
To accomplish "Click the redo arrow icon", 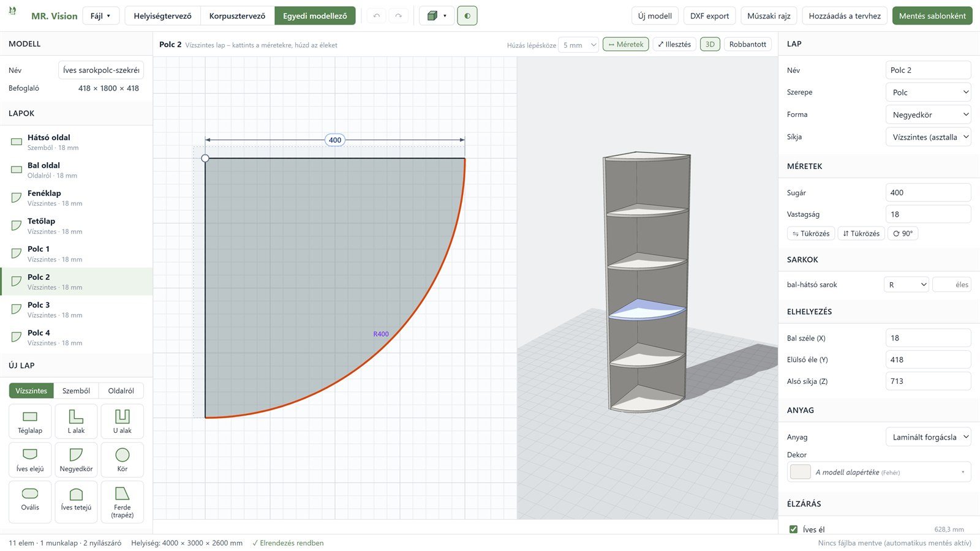I will coord(398,16).
